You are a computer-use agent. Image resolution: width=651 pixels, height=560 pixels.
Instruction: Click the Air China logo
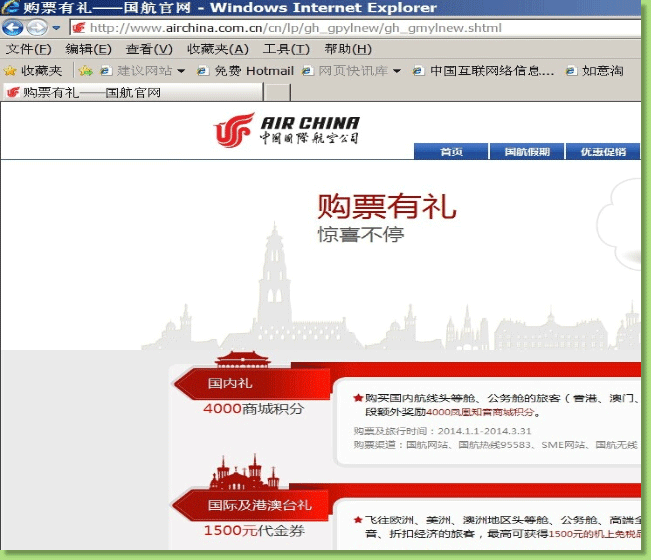287,130
